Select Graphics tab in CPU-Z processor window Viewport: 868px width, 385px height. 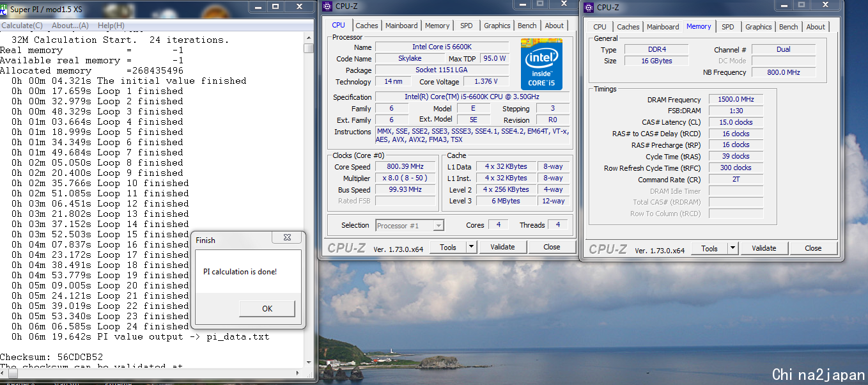(x=497, y=26)
